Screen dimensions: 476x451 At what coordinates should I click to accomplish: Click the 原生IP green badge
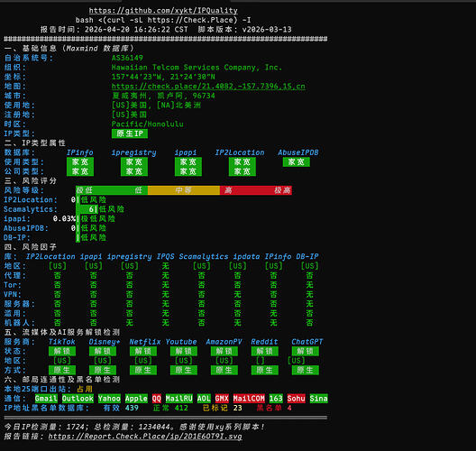[x=130, y=133]
